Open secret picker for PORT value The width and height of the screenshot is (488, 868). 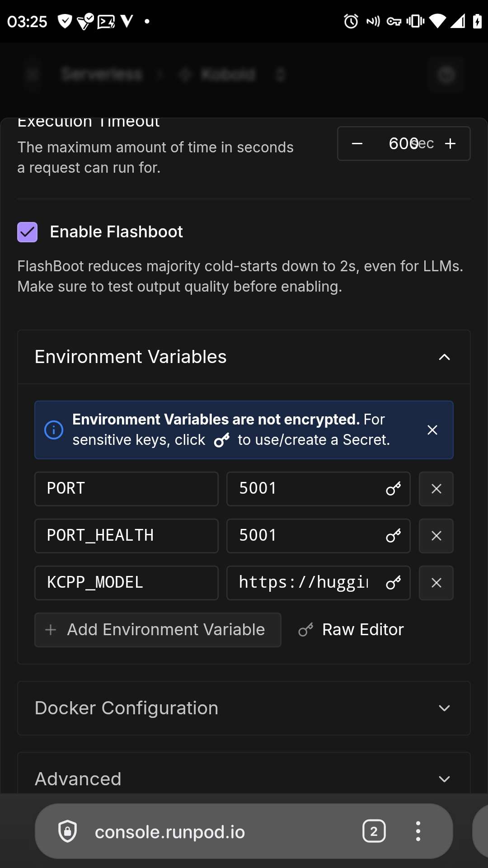[x=394, y=489]
